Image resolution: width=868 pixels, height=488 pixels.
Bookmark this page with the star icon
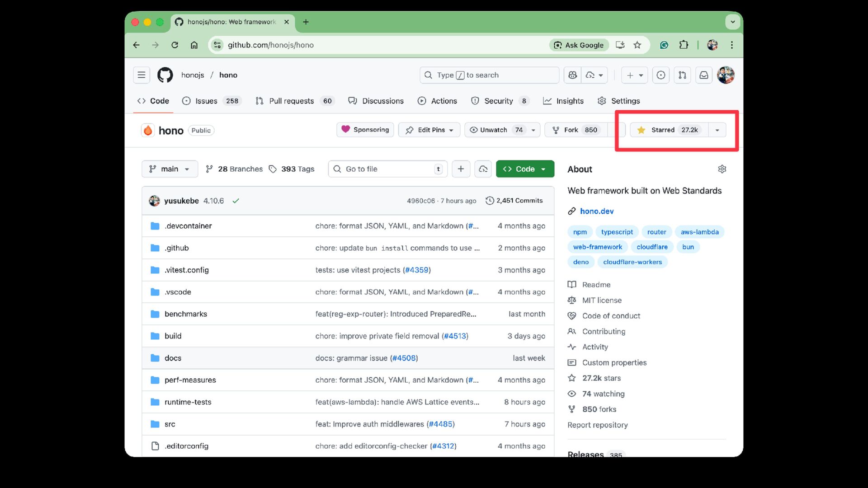pos(637,45)
